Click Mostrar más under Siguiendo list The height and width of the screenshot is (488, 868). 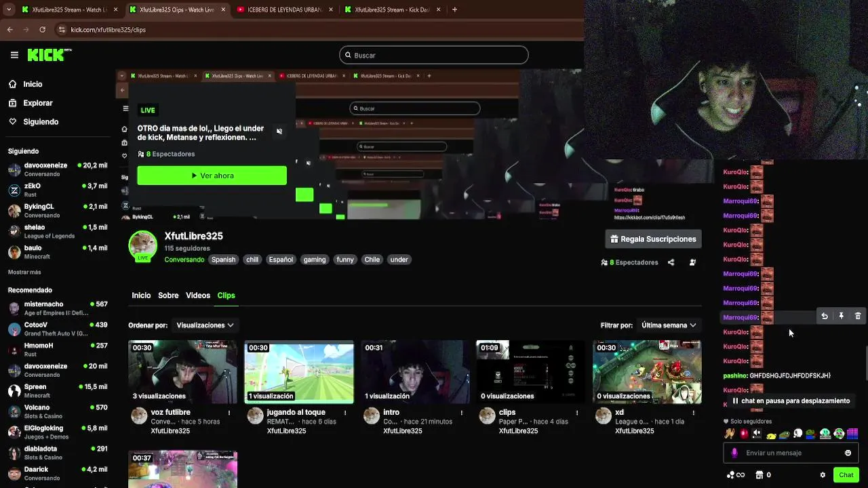coord(24,272)
